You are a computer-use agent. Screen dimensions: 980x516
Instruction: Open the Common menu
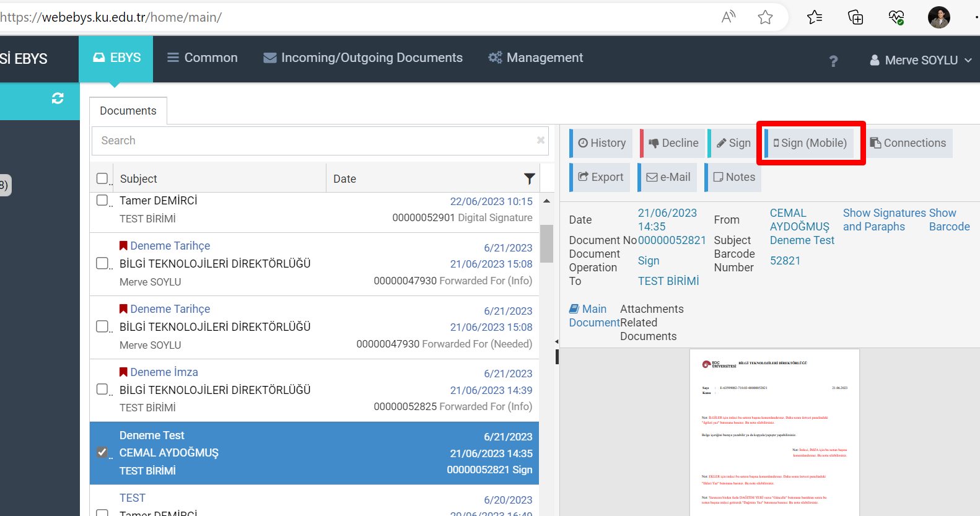coord(203,58)
